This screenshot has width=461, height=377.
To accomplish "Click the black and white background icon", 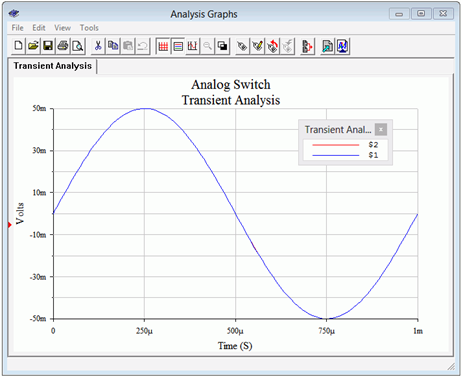I will pos(222,46).
